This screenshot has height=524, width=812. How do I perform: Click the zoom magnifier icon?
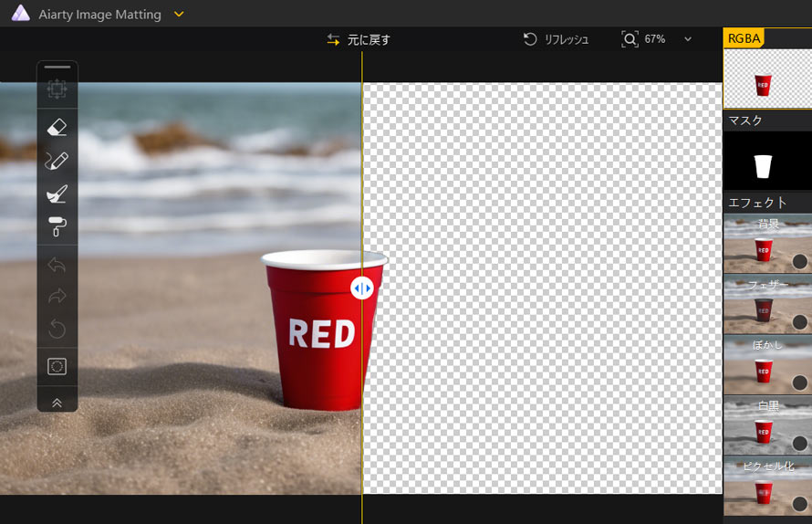coord(630,39)
